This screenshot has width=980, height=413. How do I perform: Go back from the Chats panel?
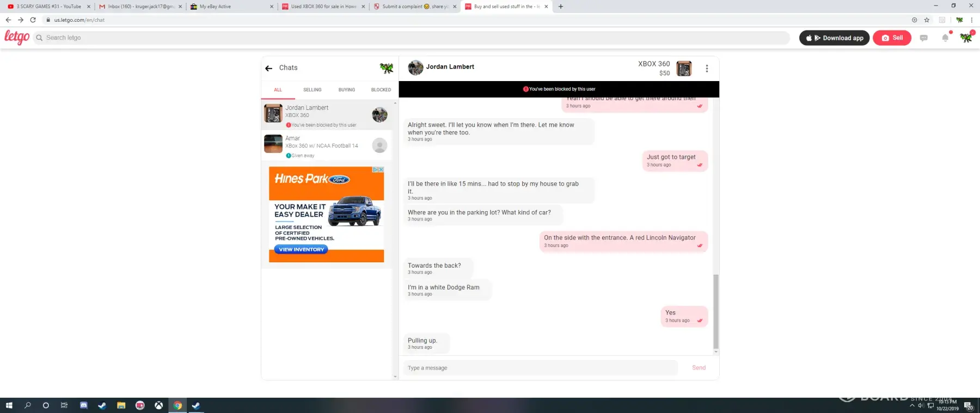pyautogui.click(x=268, y=68)
